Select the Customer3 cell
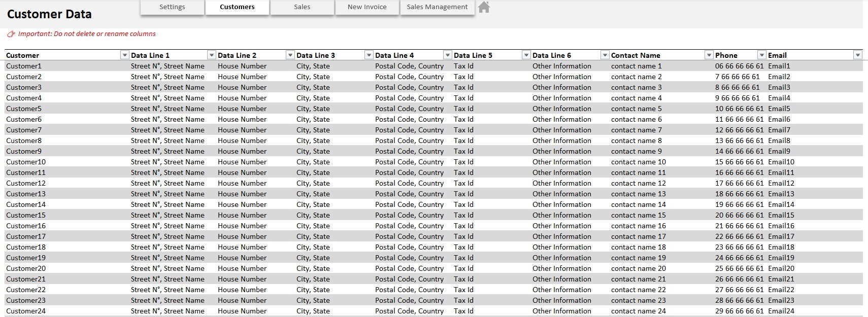Image resolution: width=868 pixels, height=317 pixels. click(x=67, y=87)
